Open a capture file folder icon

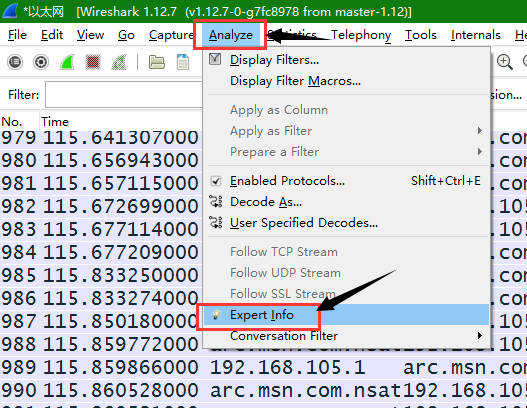(157, 62)
